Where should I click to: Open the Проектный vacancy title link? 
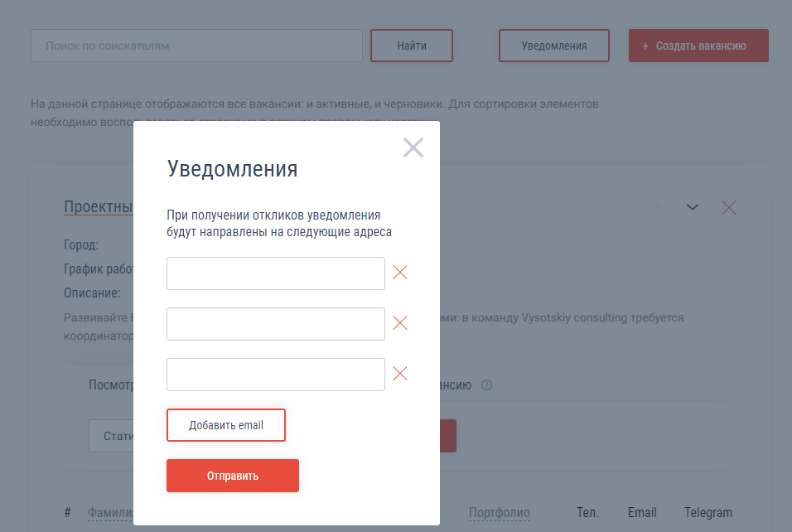(x=99, y=207)
